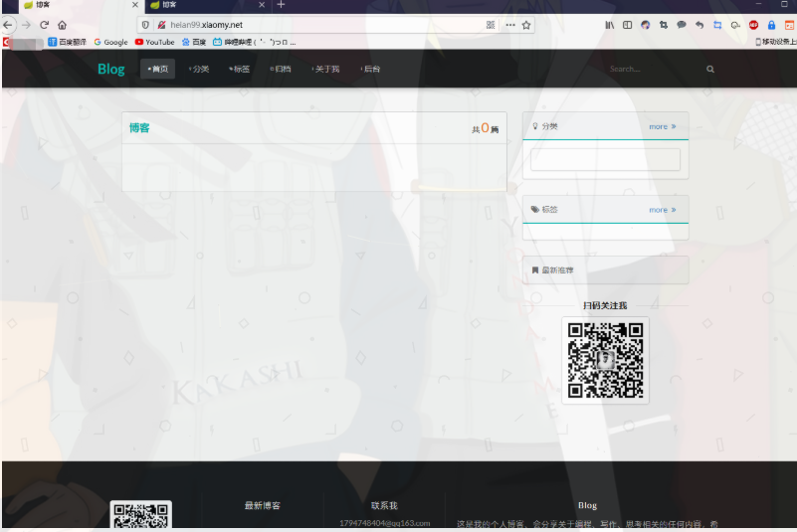Image resolution: width=797 pixels, height=532 pixels.
Task: Click the 扫码关注我 heading
Action: (x=605, y=305)
